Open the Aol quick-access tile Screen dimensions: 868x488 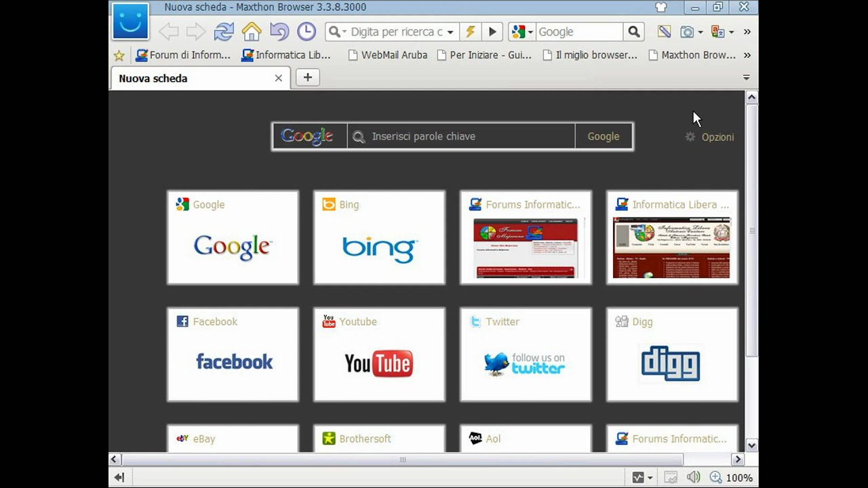coord(526,439)
